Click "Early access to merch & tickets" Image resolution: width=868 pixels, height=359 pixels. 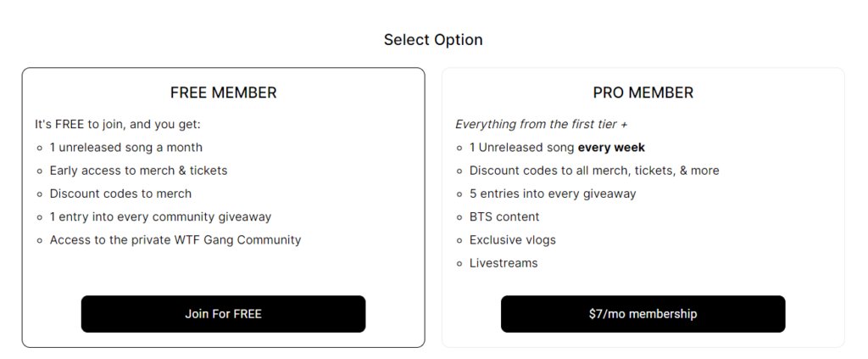[138, 171]
